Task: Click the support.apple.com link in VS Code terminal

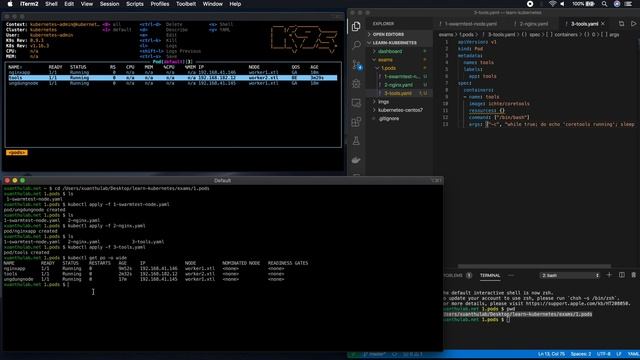Action: tap(578, 304)
